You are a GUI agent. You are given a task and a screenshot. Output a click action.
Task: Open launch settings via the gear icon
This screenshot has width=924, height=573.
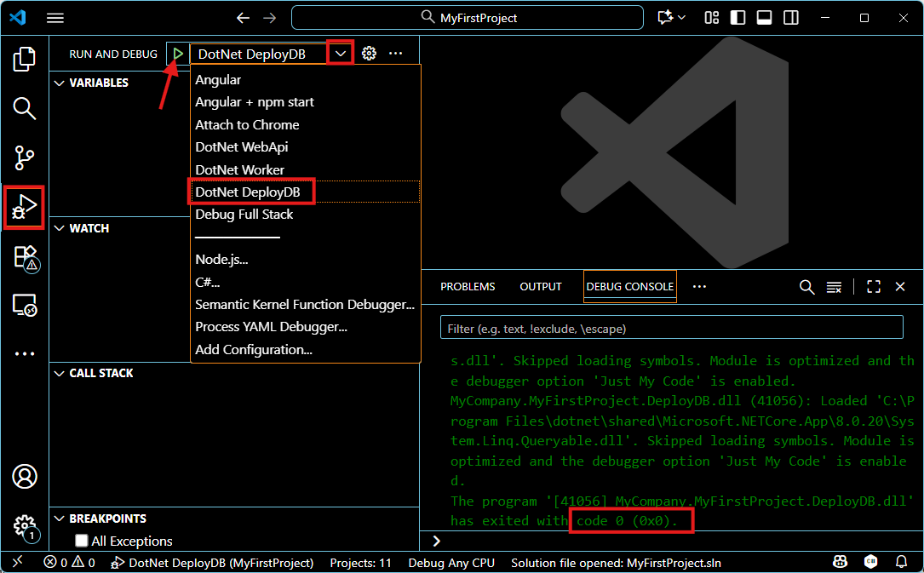click(x=369, y=53)
